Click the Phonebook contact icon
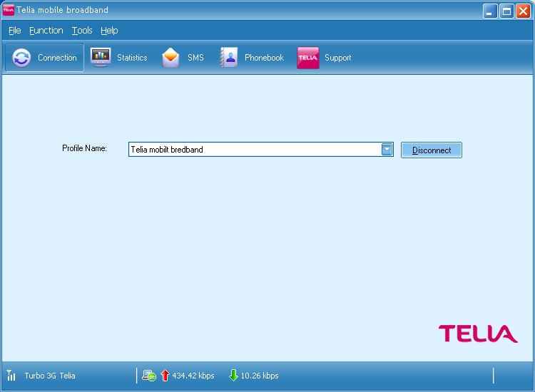 click(x=228, y=57)
